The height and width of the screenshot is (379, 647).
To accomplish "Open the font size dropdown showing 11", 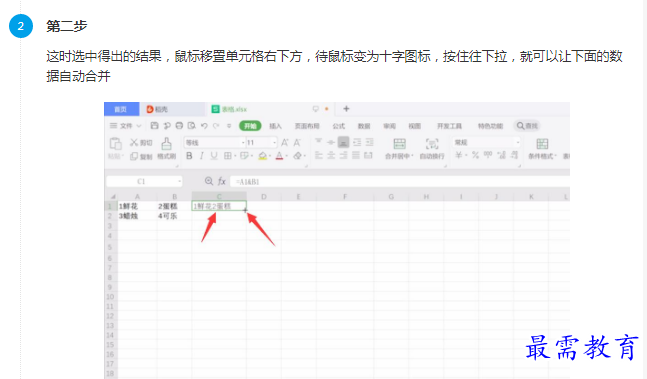I will click(274, 143).
